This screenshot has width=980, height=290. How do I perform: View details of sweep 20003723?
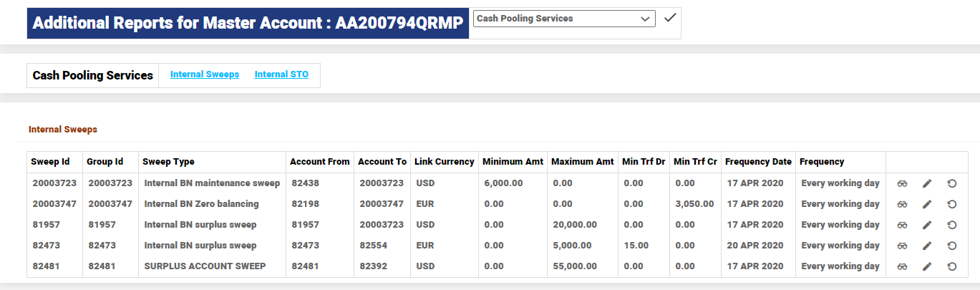pyautogui.click(x=902, y=183)
